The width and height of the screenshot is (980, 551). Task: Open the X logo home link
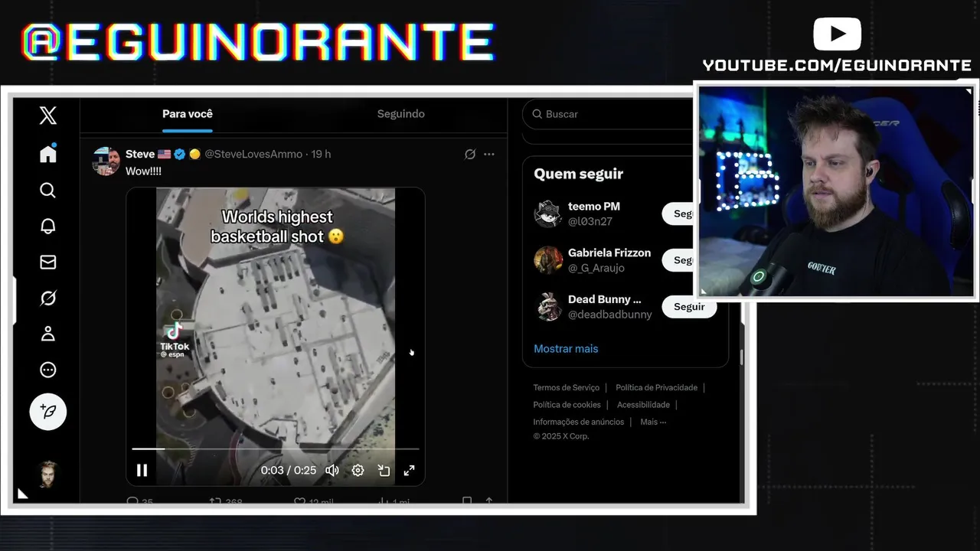47,116
